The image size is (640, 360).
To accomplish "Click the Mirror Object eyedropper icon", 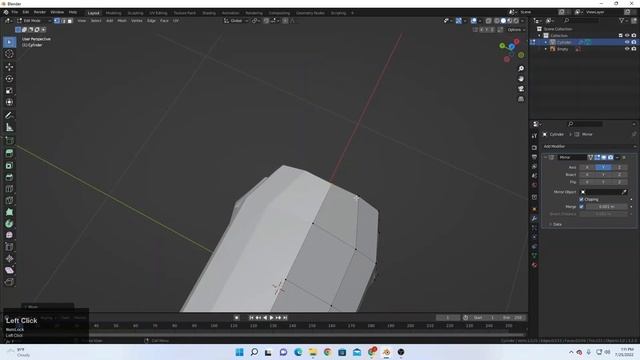I will [x=624, y=192].
